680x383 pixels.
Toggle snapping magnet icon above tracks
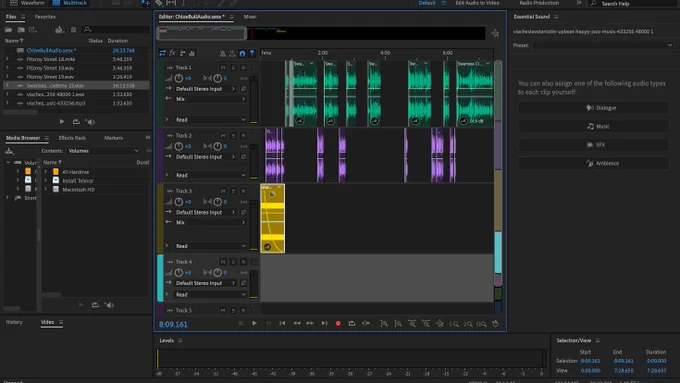(x=242, y=53)
